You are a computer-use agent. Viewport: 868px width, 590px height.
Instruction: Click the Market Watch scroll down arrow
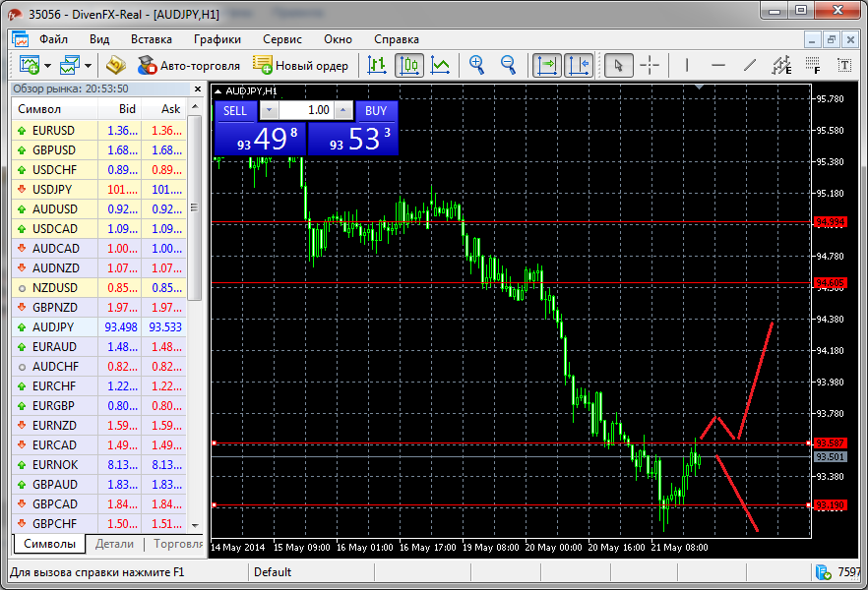coord(195,525)
